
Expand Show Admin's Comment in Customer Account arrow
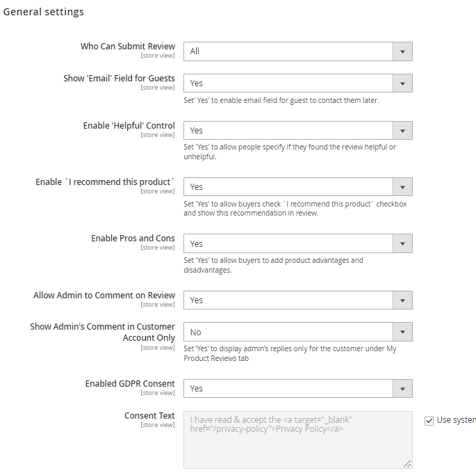click(x=402, y=332)
